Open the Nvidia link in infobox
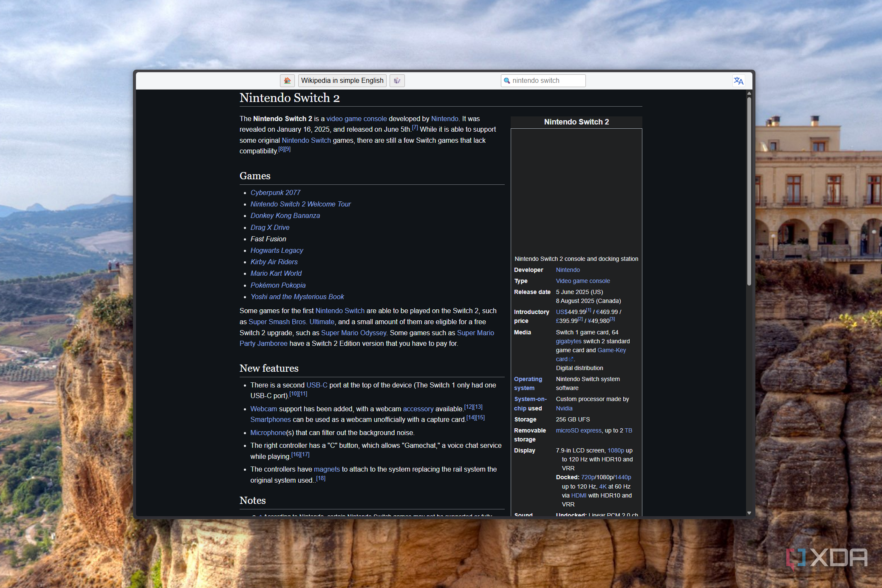The height and width of the screenshot is (588, 882). 564,408
